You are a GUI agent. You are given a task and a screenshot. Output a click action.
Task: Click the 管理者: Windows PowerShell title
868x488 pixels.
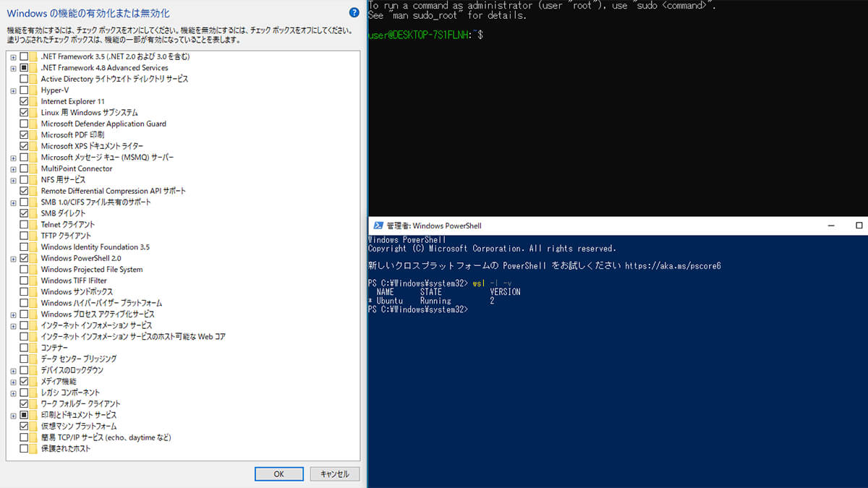(434, 226)
